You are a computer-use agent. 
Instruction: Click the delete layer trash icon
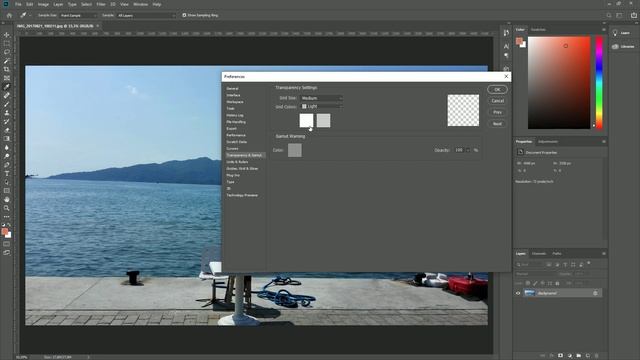[596, 356]
